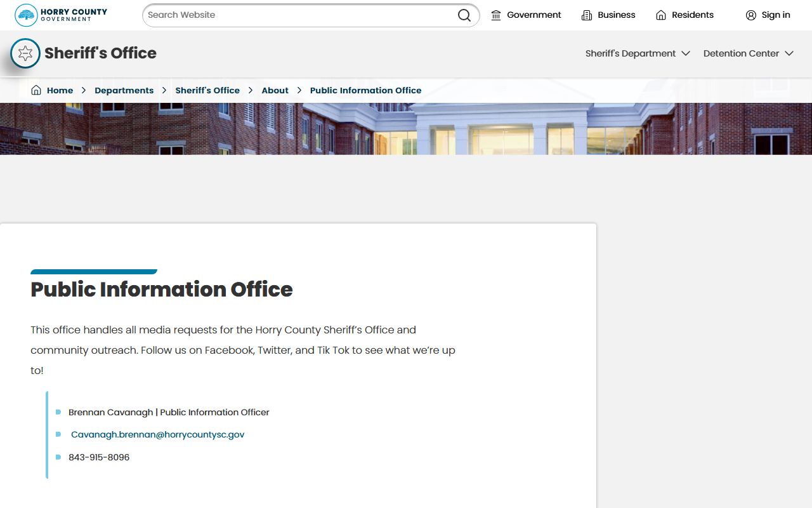Click the Sheriff's star badge icon
Viewport: 812px width, 508px height.
tap(25, 53)
